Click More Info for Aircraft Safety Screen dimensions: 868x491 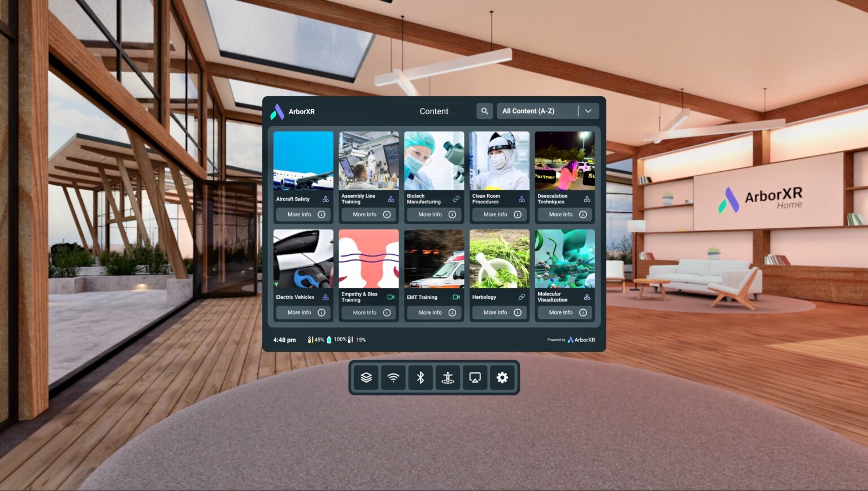point(303,214)
